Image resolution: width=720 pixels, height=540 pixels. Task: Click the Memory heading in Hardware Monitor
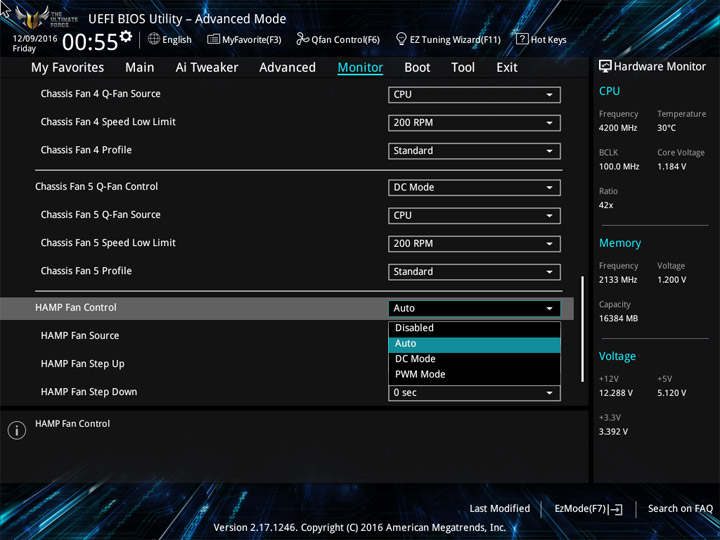coord(620,243)
